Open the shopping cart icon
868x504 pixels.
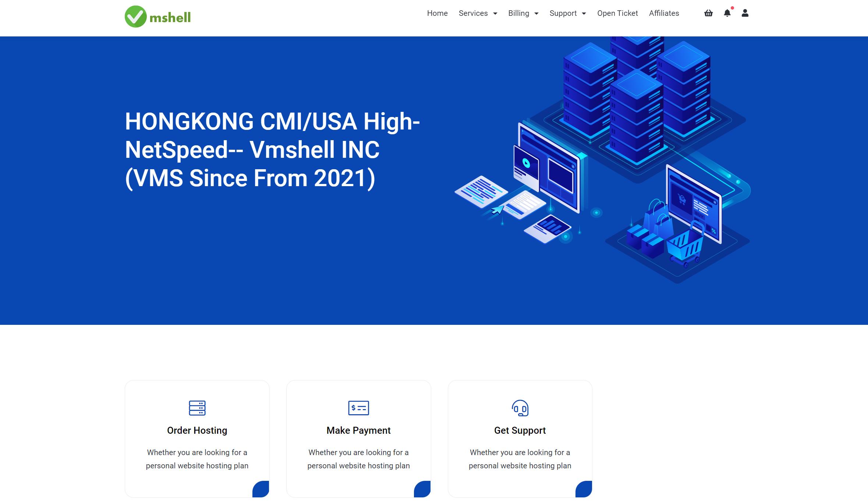pyautogui.click(x=708, y=13)
